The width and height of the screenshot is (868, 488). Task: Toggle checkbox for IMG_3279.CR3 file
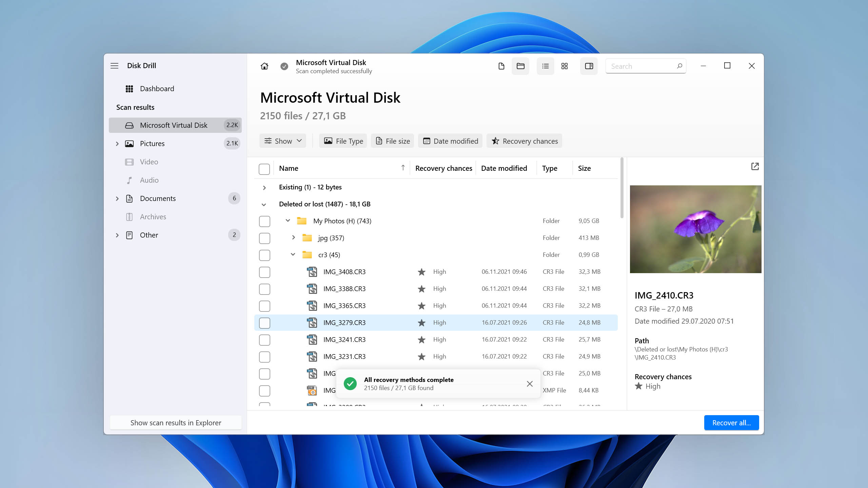(264, 322)
